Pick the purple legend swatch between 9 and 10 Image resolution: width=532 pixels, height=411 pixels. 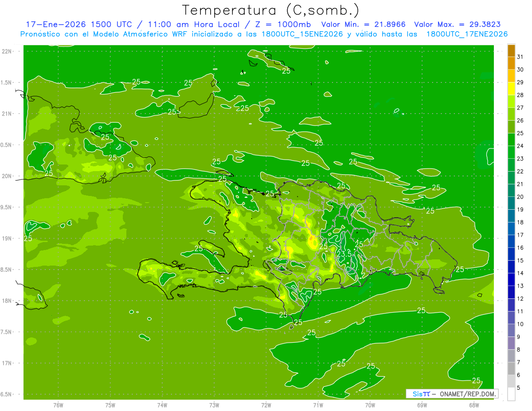coord(511,330)
